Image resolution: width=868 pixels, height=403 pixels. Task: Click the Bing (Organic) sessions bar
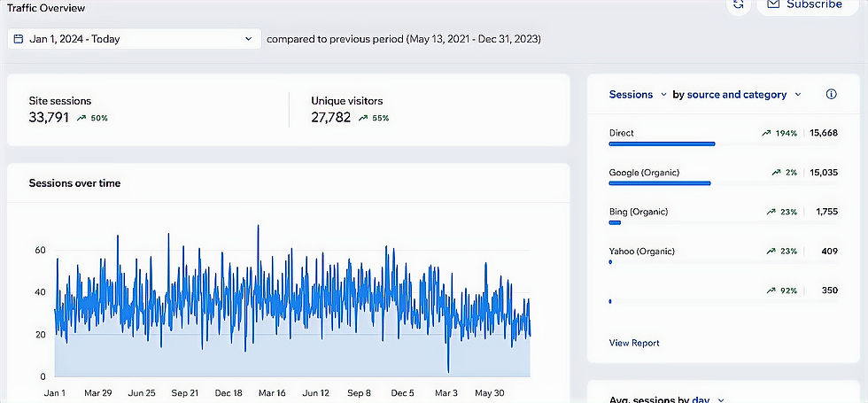(615, 222)
